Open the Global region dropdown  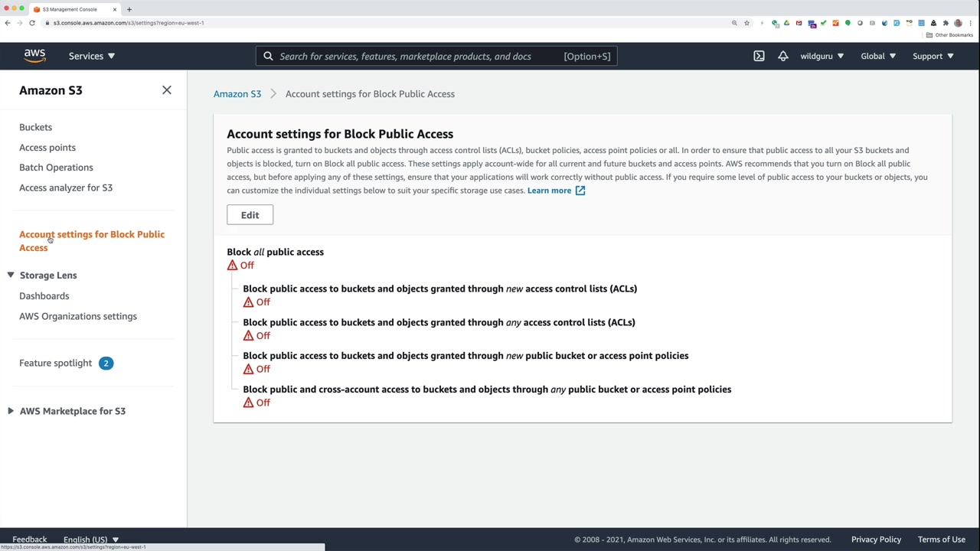pos(877,56)
